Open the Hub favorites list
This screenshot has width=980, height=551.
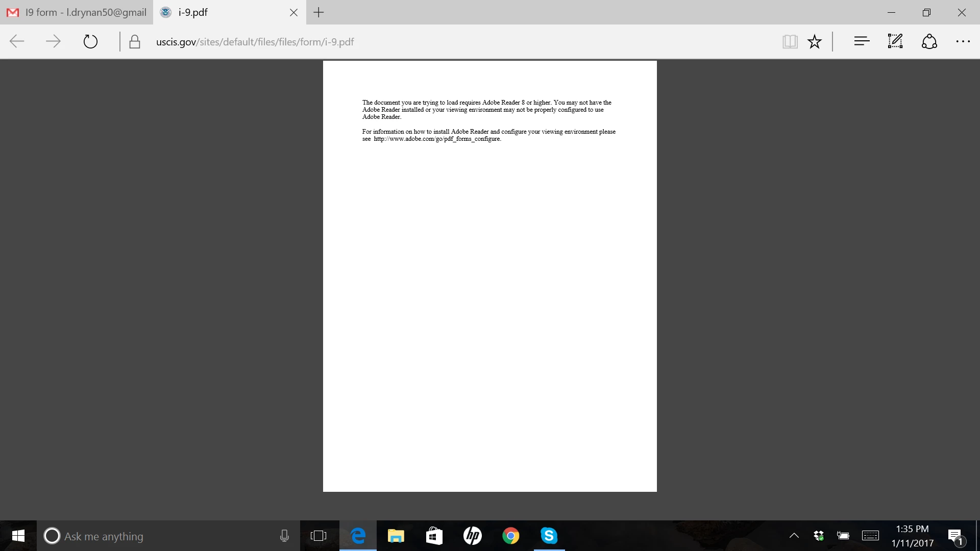pos(862,41)
